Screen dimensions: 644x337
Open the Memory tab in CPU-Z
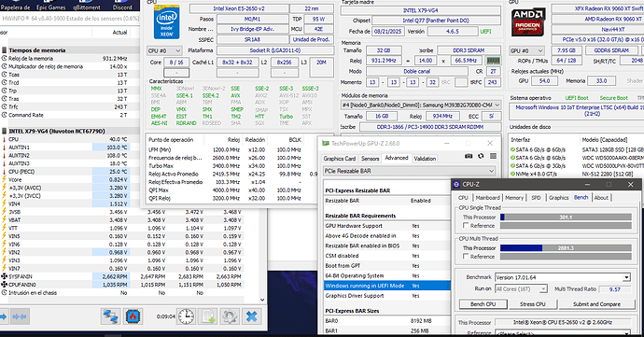click(514, 198)
